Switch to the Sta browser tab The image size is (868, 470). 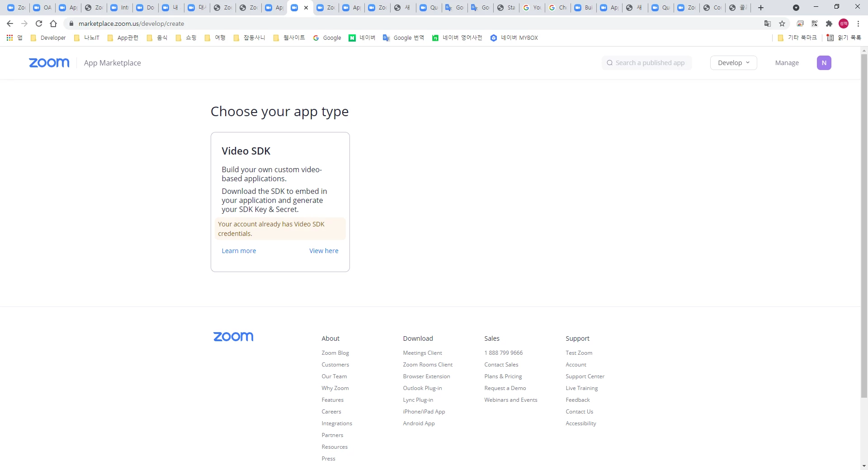coord(506,8)
